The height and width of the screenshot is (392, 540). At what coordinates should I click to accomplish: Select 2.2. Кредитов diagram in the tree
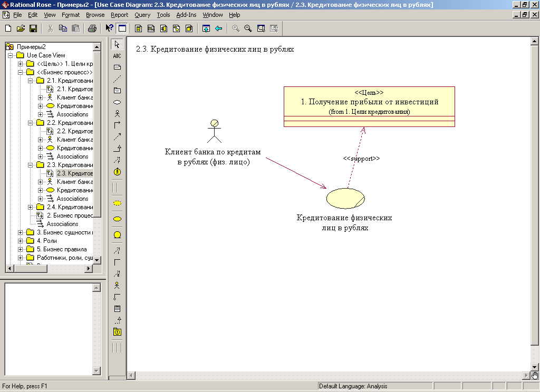pos(74,131)
